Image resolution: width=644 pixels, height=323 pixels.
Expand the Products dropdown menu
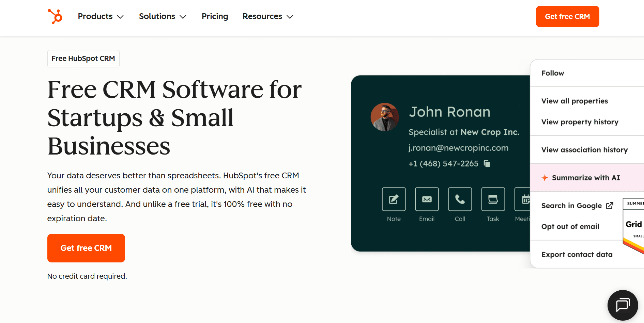point(101,16)
